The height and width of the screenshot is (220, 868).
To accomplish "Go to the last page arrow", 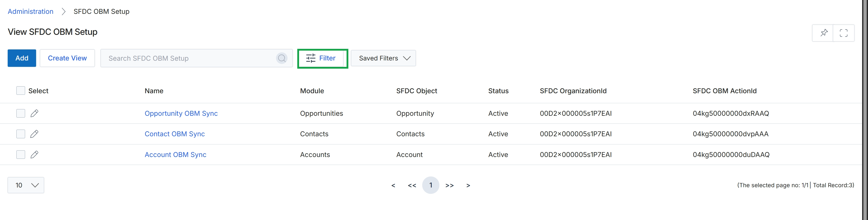I will point(468,185).
